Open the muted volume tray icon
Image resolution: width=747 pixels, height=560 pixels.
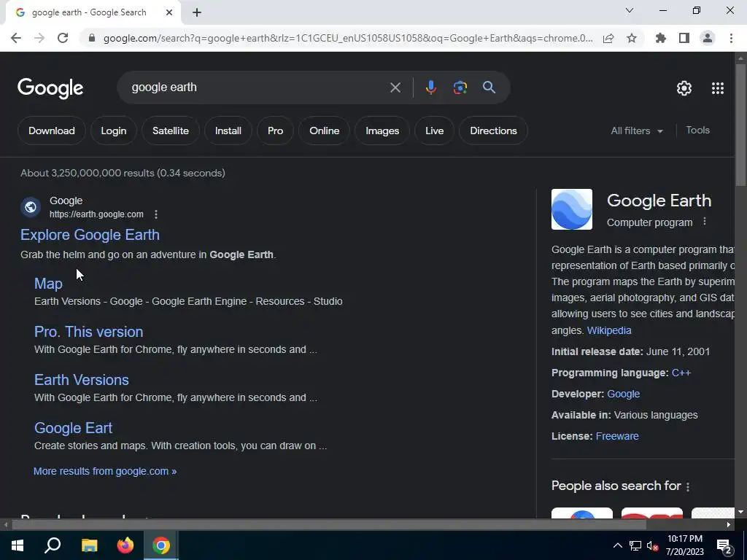(653, 545)
